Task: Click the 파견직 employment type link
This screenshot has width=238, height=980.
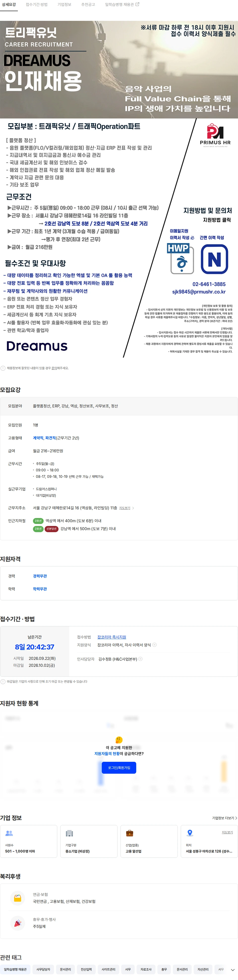Action: (x=51, y=438)
